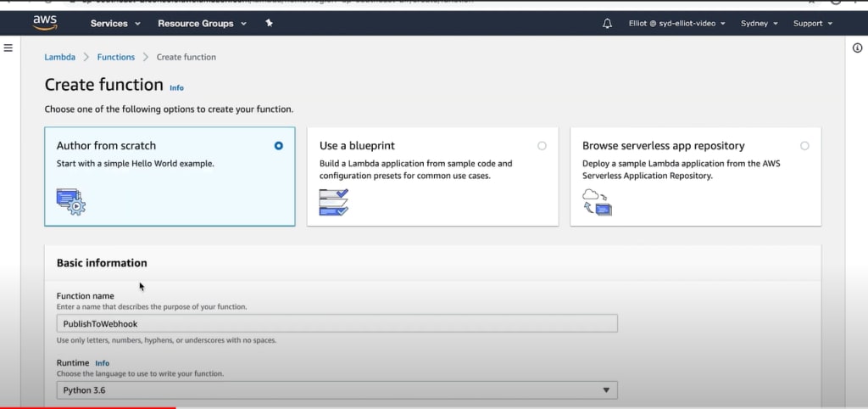Click the Author from scratch gear icon

point(71,202)
